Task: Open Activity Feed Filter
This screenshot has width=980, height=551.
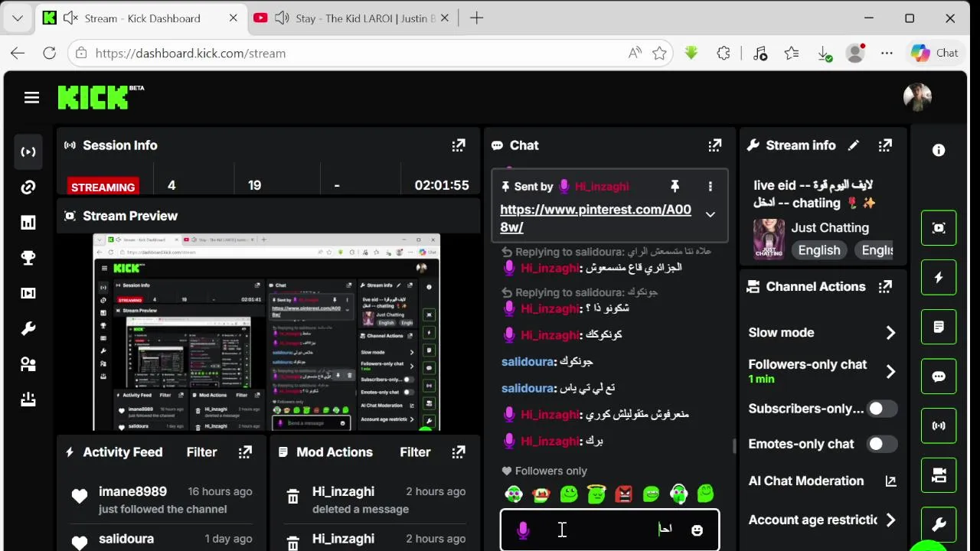Action: 201,452
